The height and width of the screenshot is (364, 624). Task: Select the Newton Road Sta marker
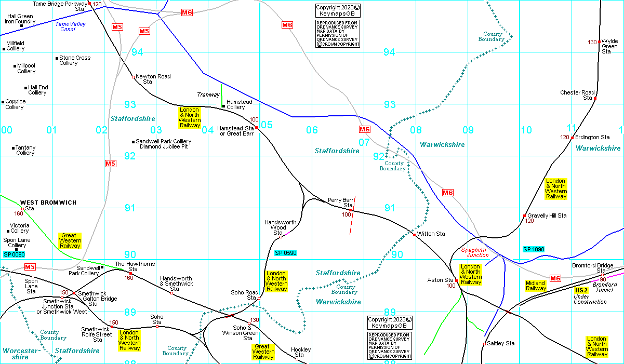[133, 77]
